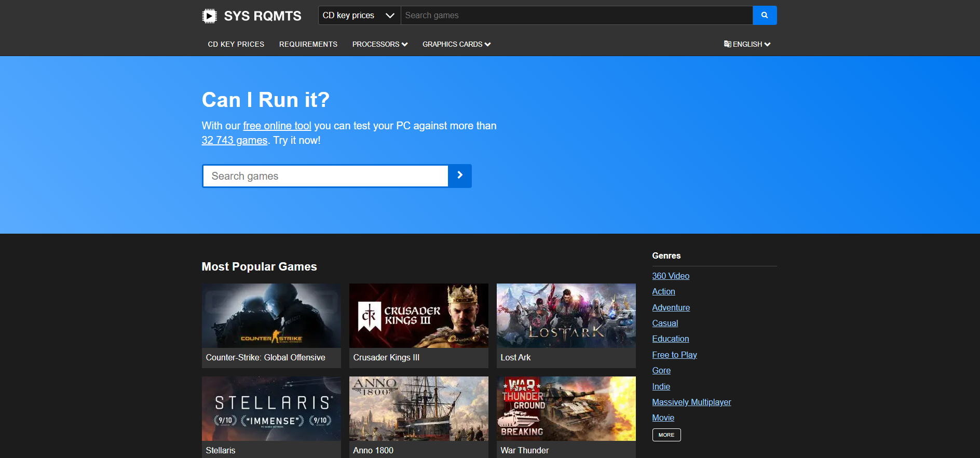Focus the hero Search games input field
Screen dimensions: 980x458
[325, 176]
